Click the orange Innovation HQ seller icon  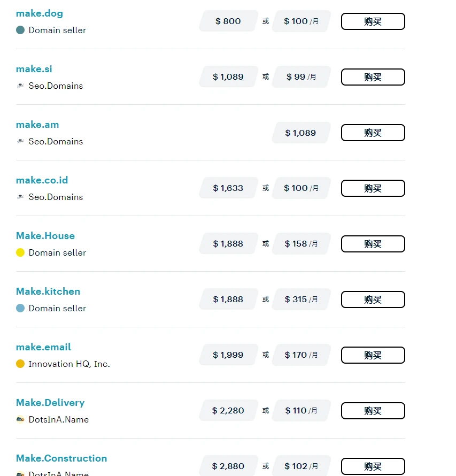[x=20, y=364]
